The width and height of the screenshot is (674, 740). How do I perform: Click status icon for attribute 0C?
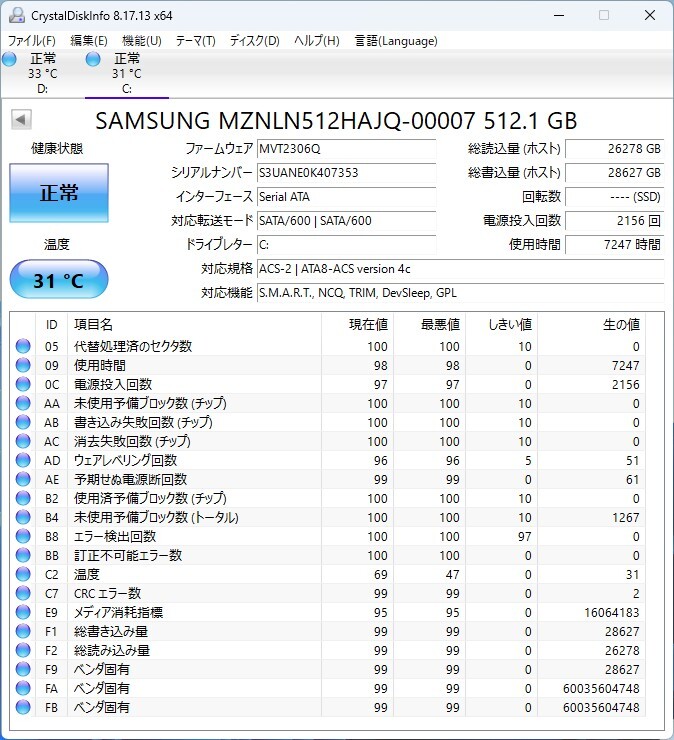pyautogui.click(x=23, y=384)
